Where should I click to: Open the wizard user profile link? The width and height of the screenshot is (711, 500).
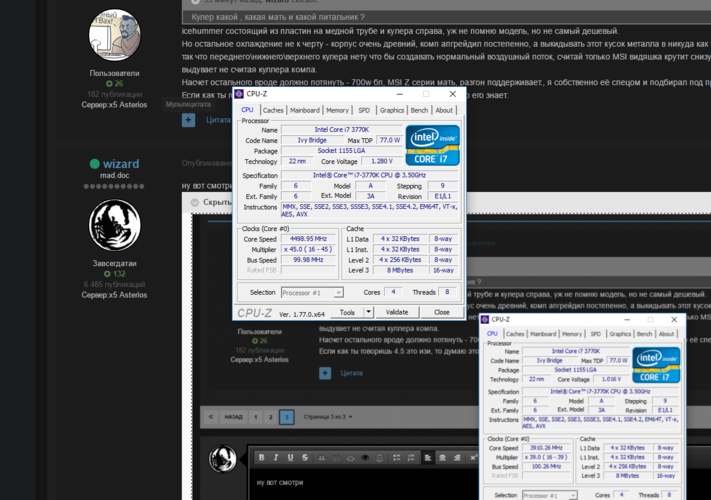[121, 163]
